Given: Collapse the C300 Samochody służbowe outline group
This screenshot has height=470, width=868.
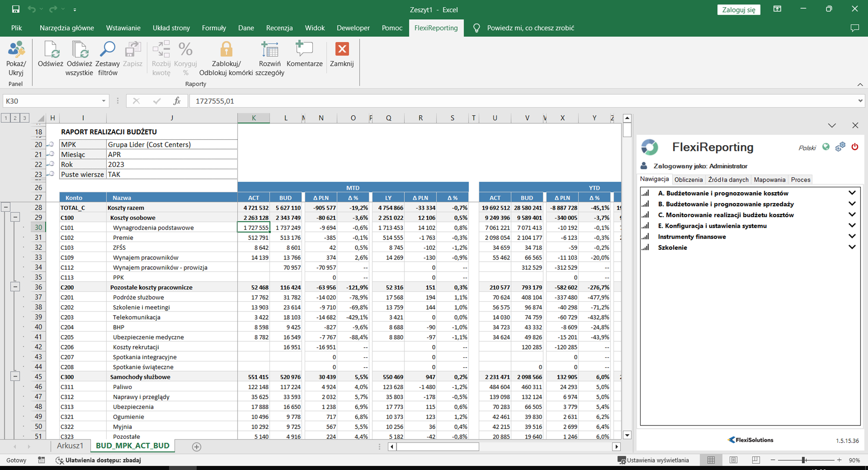Looking at the screenshot, I should tap(15, 377).
